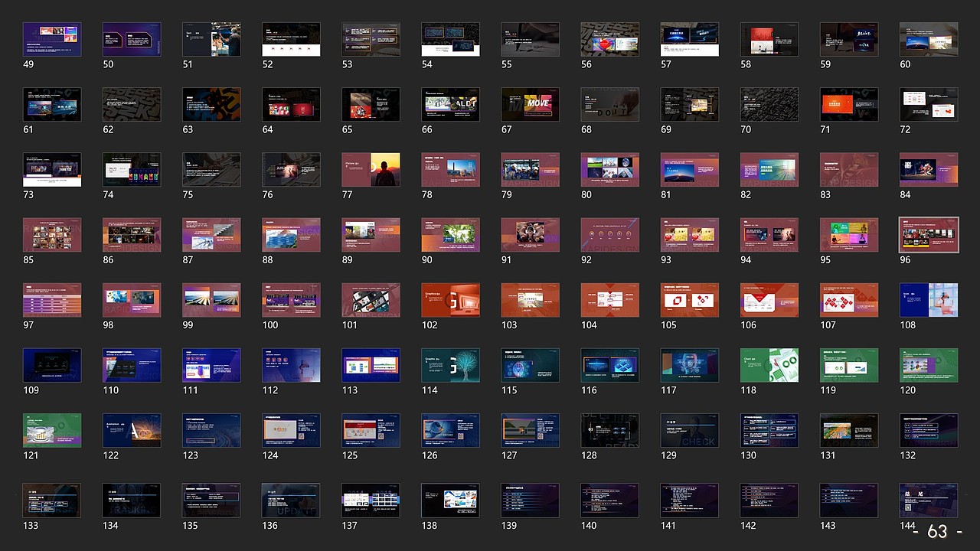Screen dimensions: 980x551
Task: Click slide 127 thumbnail
Action: tap(530, 430)
